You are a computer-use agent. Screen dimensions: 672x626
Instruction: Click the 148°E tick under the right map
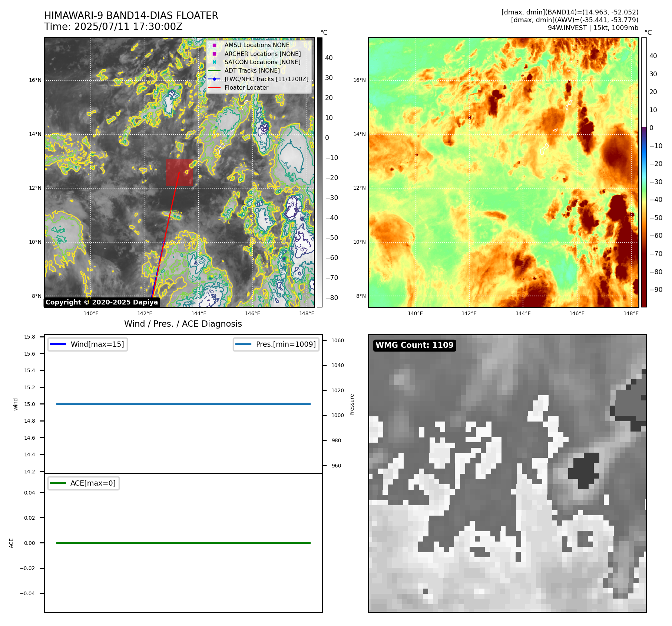click(631, 314)
